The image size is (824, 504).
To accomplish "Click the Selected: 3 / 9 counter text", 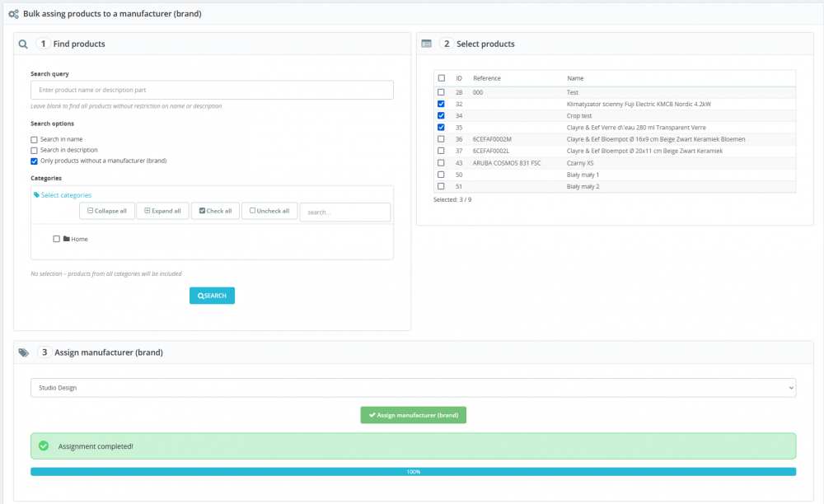I will 452,199.
